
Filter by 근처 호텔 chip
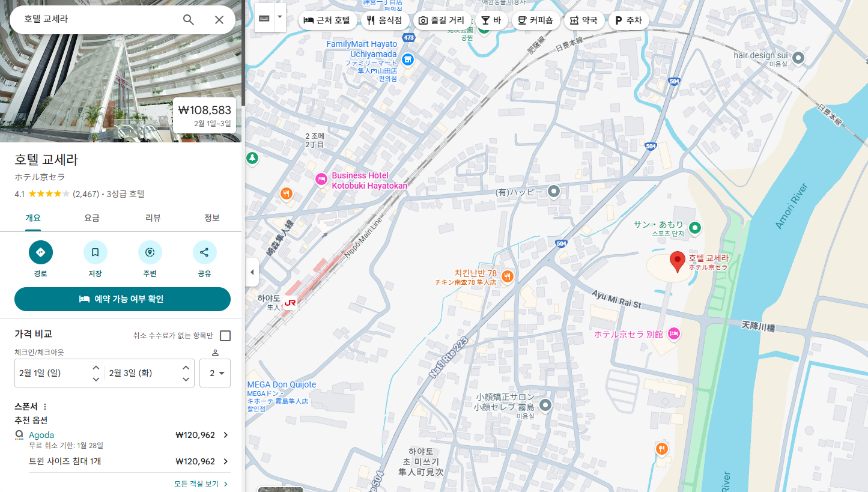point(327,20)
